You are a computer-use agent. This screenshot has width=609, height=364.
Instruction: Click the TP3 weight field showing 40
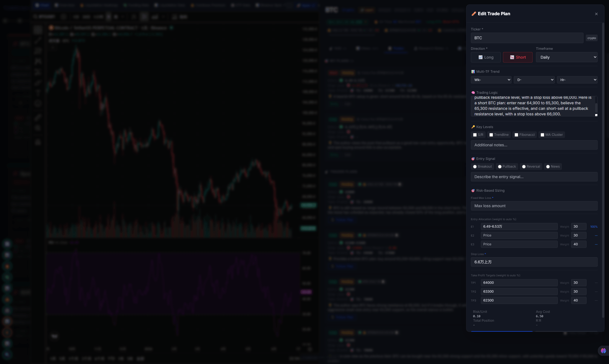[x=579, y=300]
